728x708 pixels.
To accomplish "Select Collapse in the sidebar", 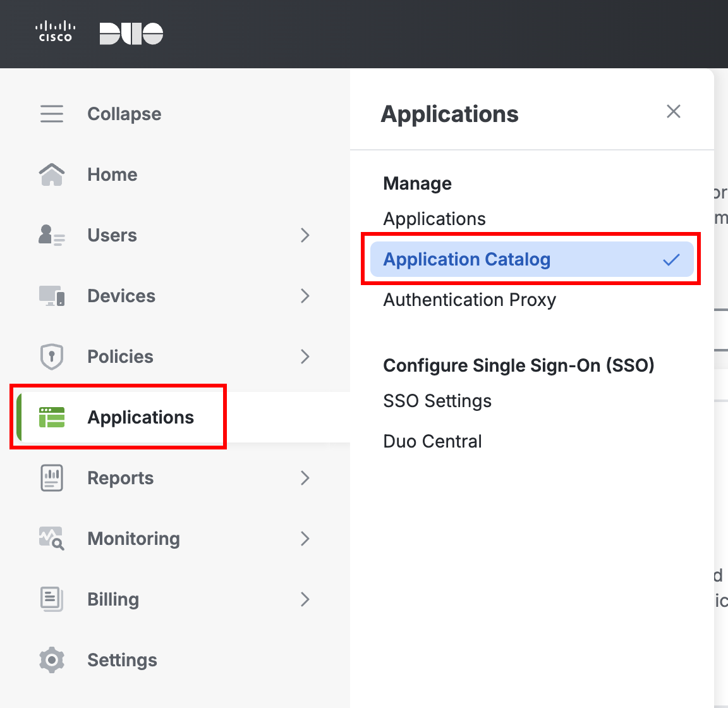I will coord(124,114).
